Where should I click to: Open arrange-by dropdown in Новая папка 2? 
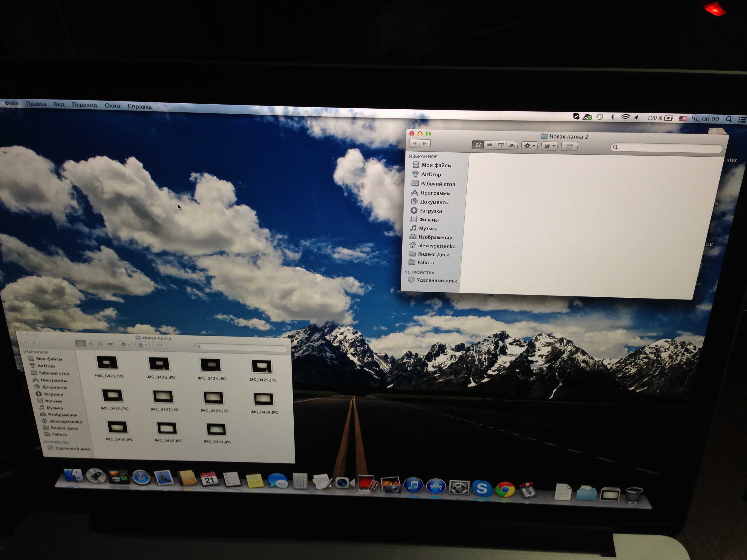click(x=549, y=146)
